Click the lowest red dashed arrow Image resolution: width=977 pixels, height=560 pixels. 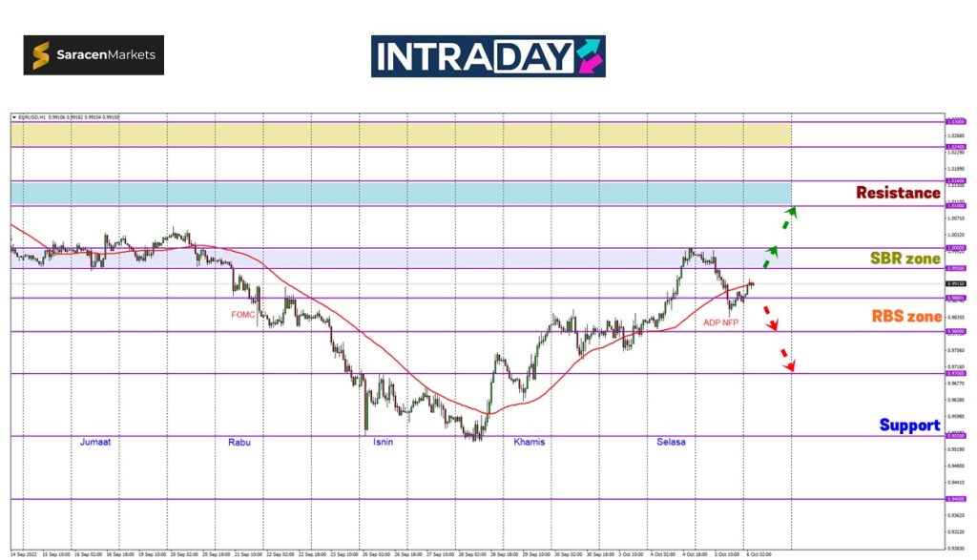pyautogui.click(x=787, y=359)
